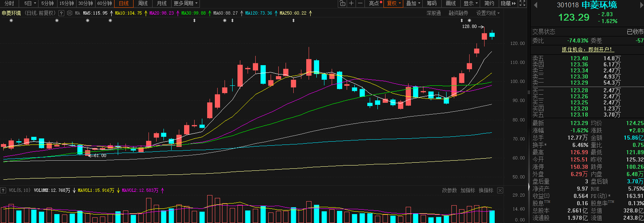Select the 日线 daily chart tab

[x=123, y=4]
